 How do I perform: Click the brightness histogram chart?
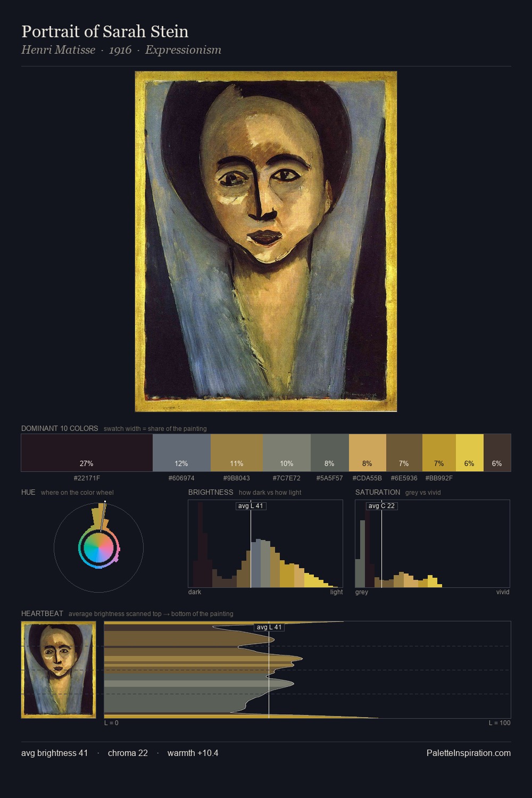pyautogui.click(x=265, y=544)
